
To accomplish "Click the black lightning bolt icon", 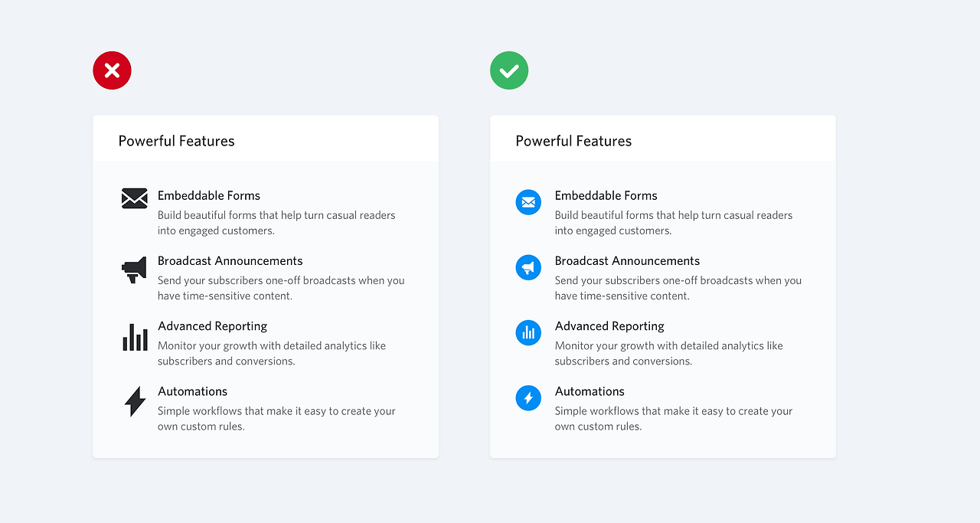I will tap(135, 401).
